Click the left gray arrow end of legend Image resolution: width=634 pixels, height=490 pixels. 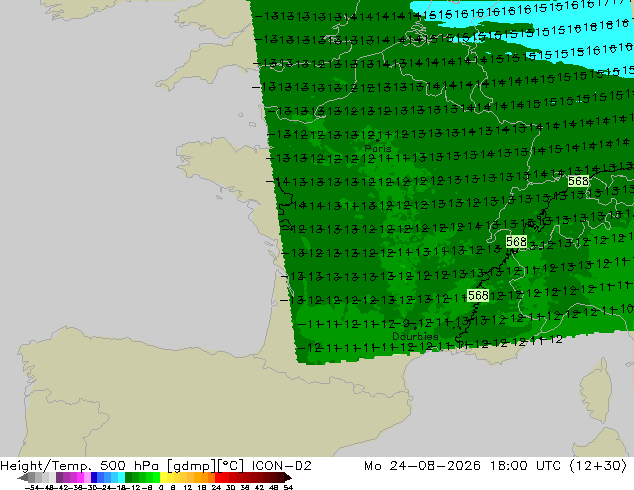pos(22,477)
